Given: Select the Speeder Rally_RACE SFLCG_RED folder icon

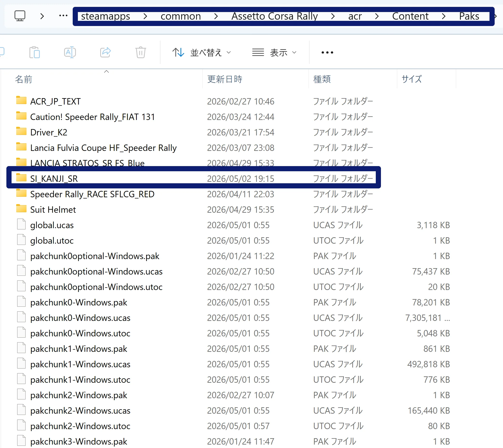Looking at the screenshot, I should 21,193.
